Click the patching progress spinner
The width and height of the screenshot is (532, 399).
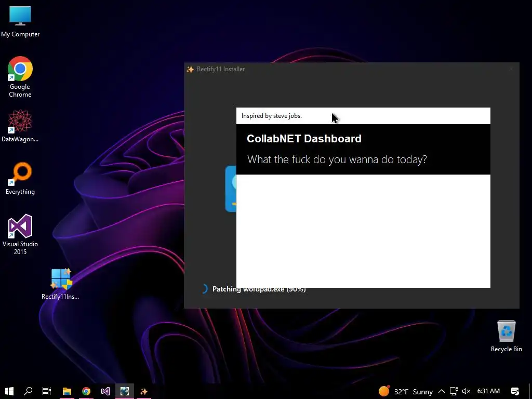[x=204, y=289]
